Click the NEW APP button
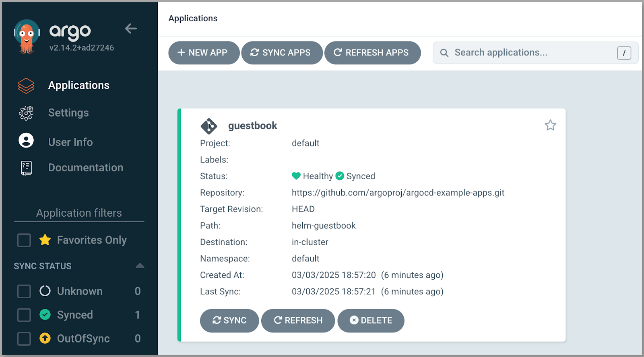644x357 pixels. point(204,53)
